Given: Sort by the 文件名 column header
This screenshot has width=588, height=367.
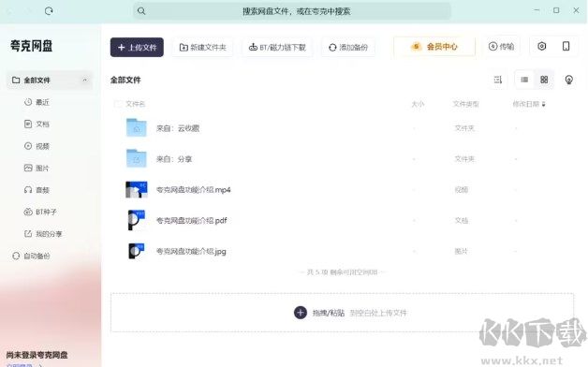Looking at the screenshot, I should click(136, 104).
